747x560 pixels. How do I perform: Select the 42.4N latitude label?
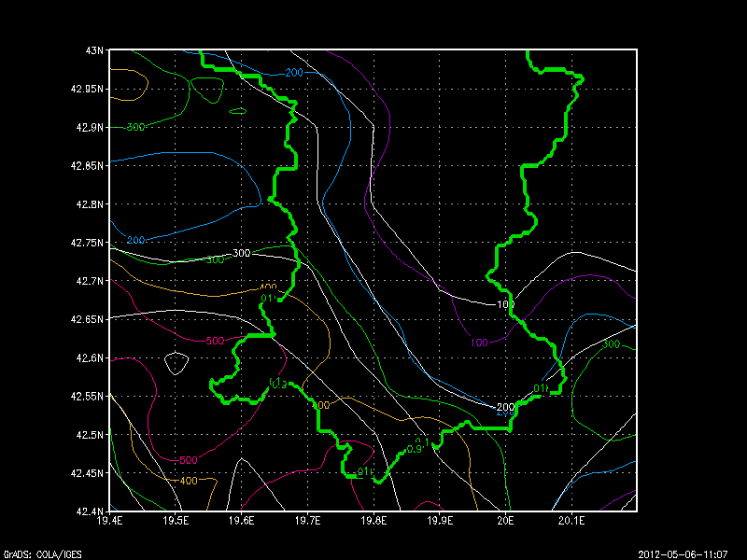pos(90,511)
